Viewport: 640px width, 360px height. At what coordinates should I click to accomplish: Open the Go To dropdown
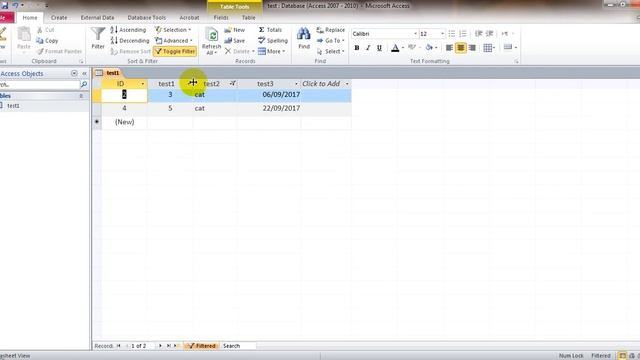point(330,40)
